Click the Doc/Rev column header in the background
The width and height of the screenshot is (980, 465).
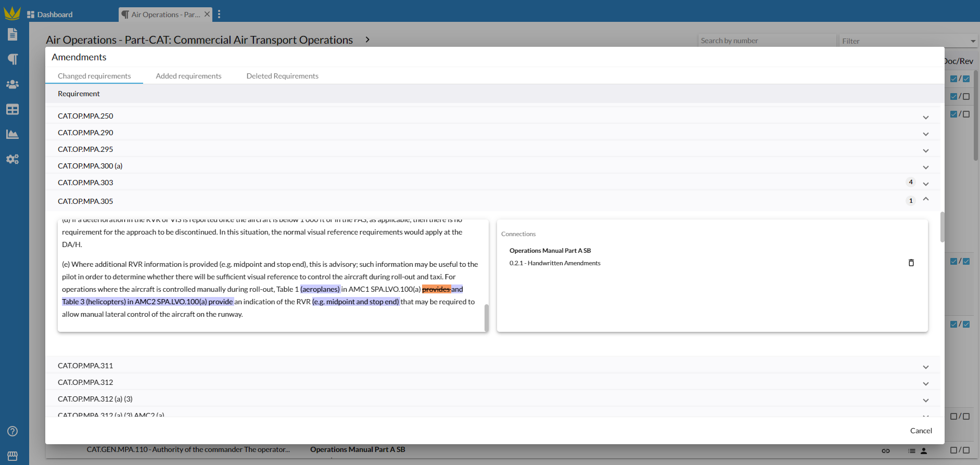[x=959, y=61]
